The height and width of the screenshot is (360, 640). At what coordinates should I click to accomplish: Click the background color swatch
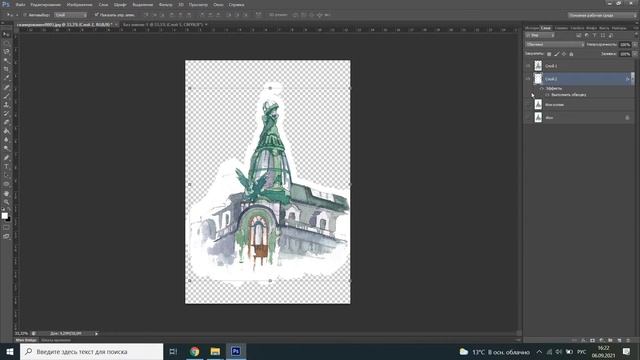click(x=8, y=219)
